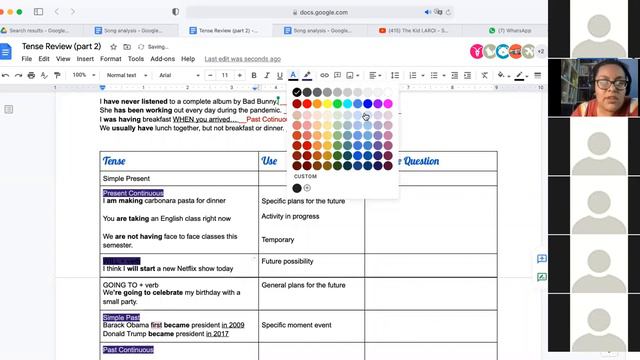Click the move to folder icon
640x360 pixels.
point(127,47)
